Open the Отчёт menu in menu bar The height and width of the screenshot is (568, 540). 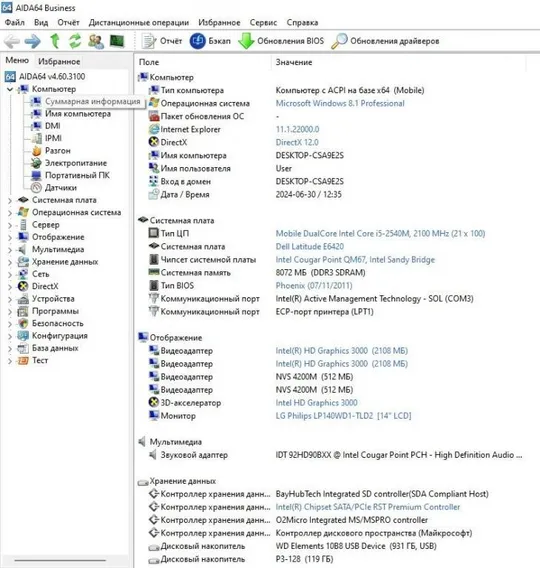click(x=68, y=22)
